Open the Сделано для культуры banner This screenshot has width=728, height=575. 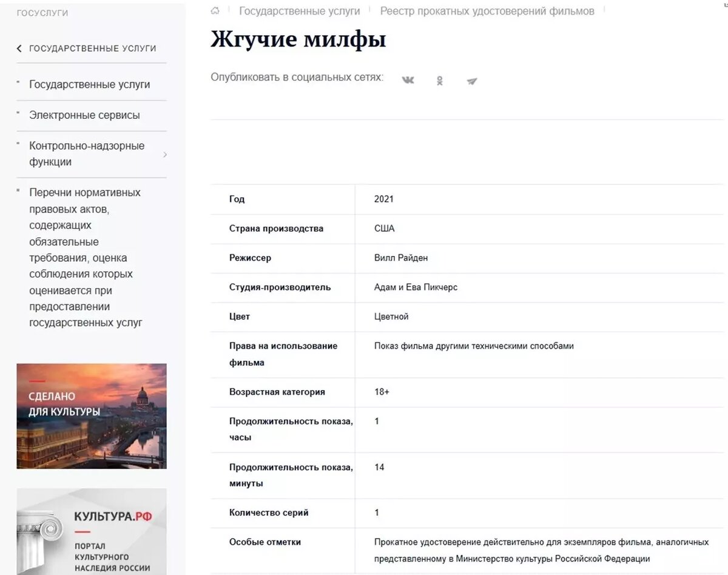91,416
